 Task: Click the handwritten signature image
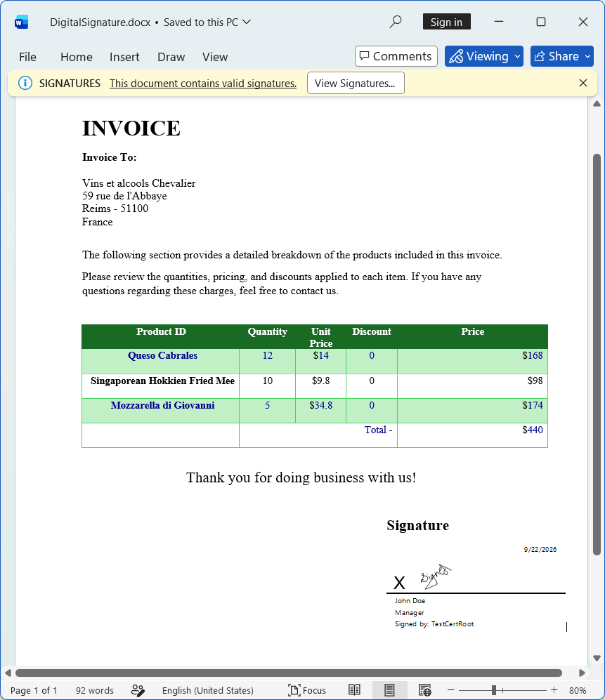[x=435, y=576]
